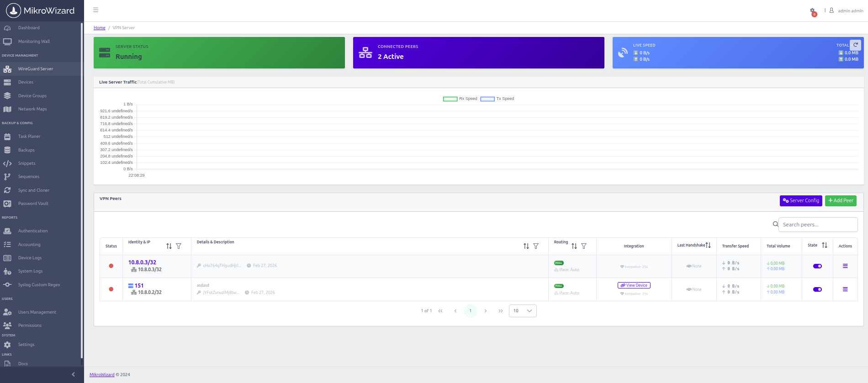
Task: Click filter icon on Identity & IP column
Action: tap(179, 246)
